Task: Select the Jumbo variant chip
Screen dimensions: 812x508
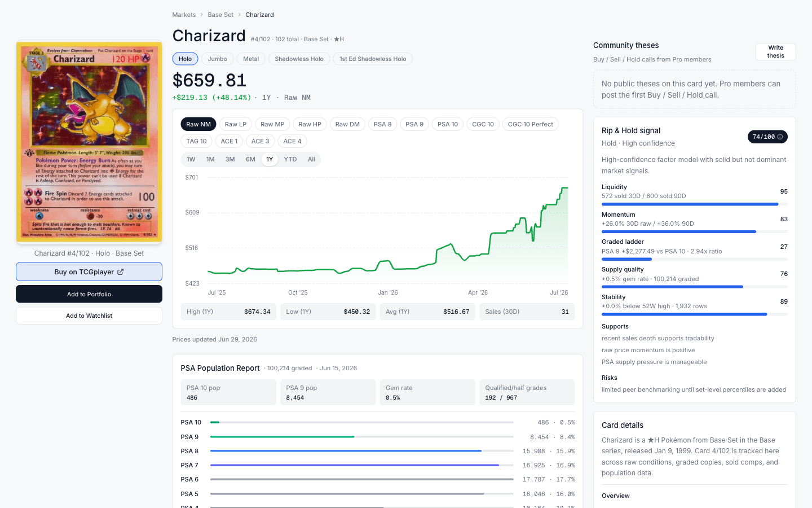Action: (x=217, y=59)
